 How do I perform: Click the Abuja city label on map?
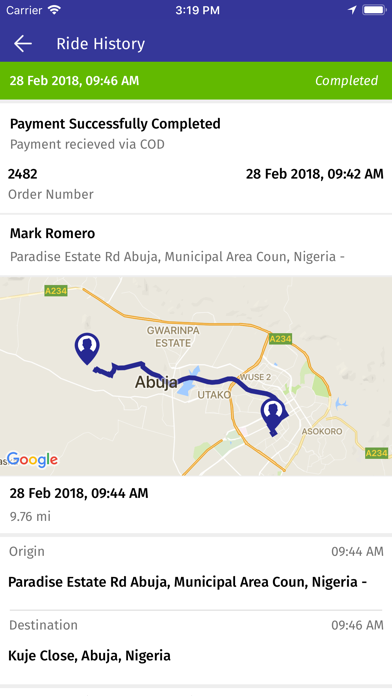click(x=156, y=382)
